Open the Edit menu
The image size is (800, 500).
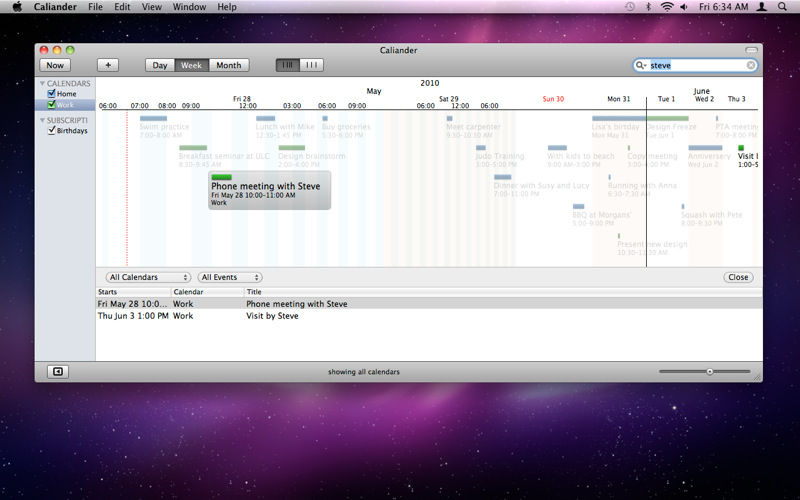click(x=122, y=7)
